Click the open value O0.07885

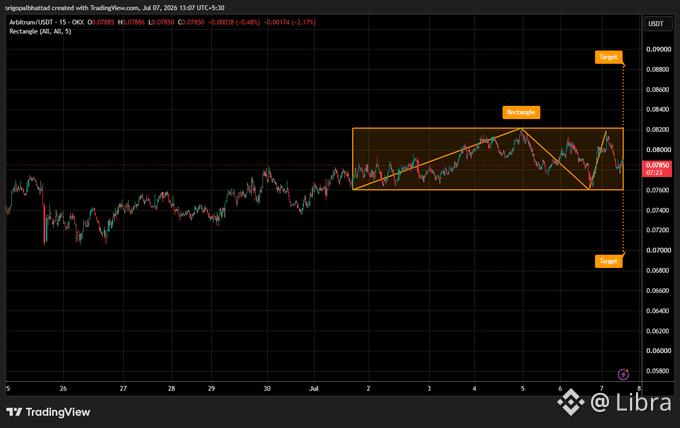pos(101,22)
